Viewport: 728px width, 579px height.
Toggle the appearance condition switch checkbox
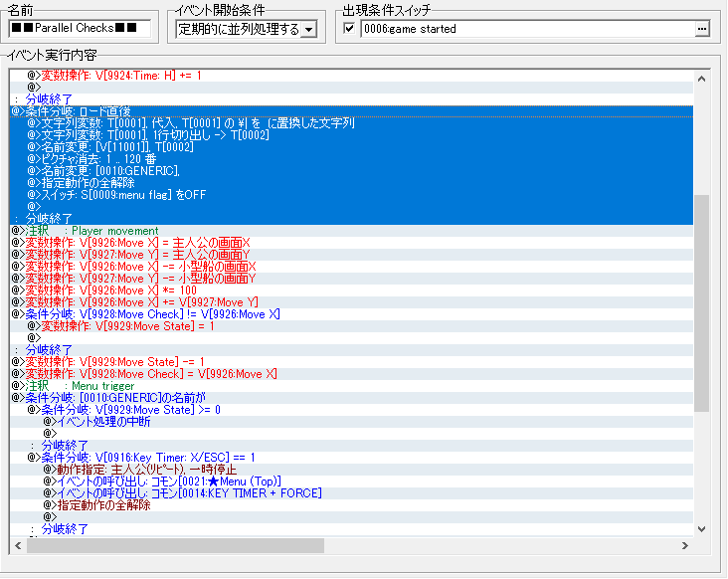[x=349, y=28]
